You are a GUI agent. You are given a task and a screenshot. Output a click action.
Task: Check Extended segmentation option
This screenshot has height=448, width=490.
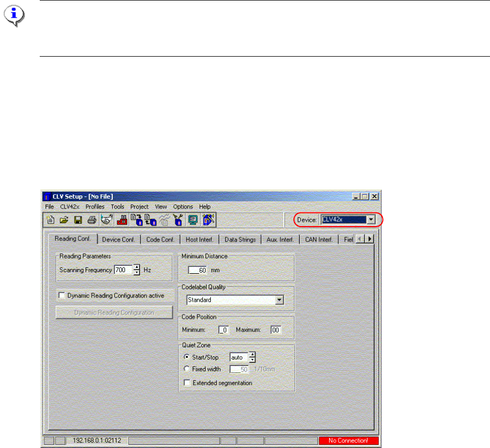pos(187,383)
